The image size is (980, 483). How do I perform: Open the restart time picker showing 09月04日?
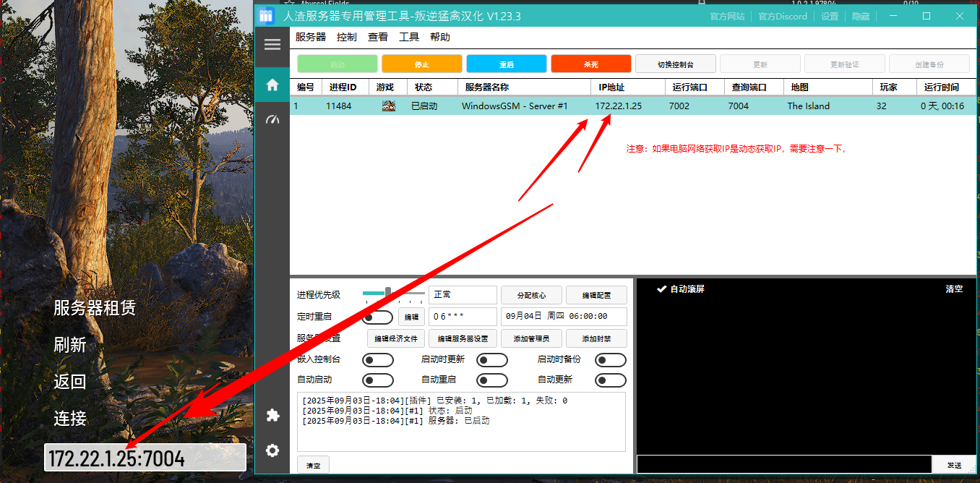click(x=565, y=316)
